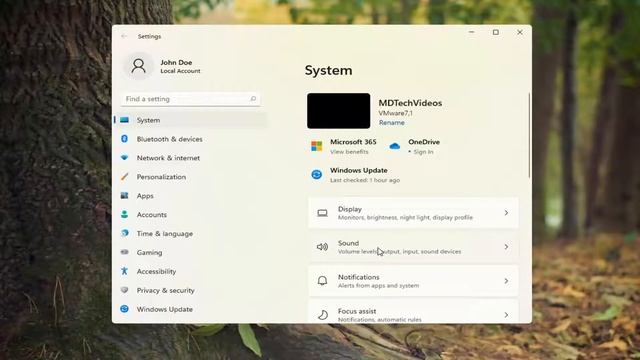Click the Network wifi icon in sidebar
This screenshot has width=640, height=360.
pyautogui.click(x=124, y=158)
